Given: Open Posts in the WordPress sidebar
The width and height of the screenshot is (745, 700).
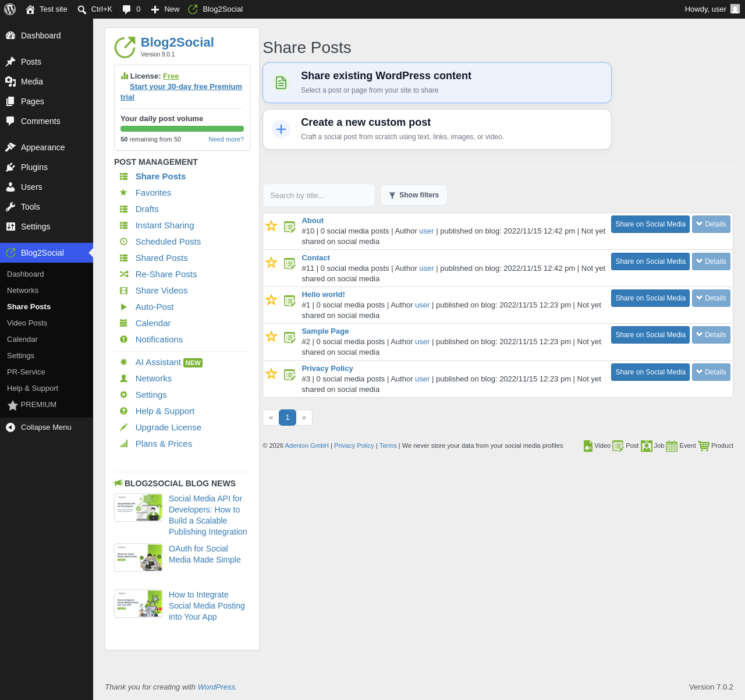Looking at the screenshot, I should point(47,62).
